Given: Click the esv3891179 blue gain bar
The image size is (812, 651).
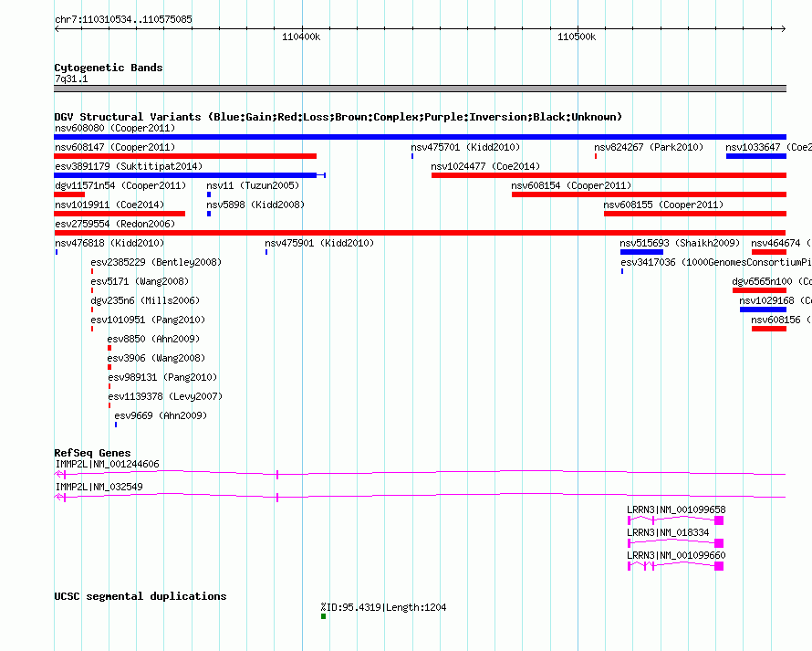Looking at the screenshot, I should coord(190,175).
